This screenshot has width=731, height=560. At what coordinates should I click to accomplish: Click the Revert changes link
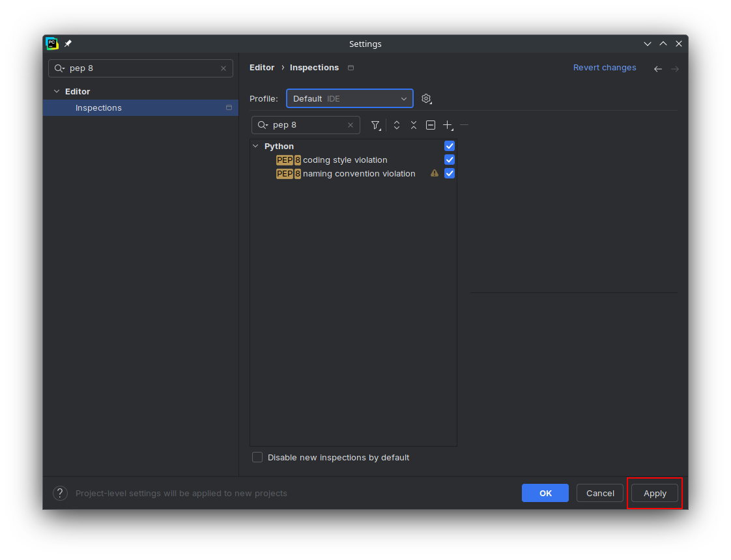pos(605,68)
